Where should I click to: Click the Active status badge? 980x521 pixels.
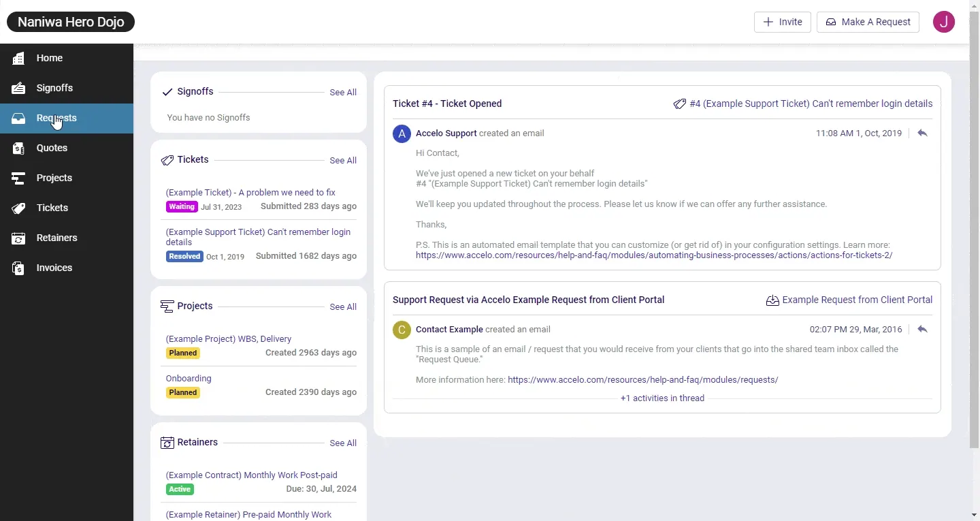click(x=180, y=490)
